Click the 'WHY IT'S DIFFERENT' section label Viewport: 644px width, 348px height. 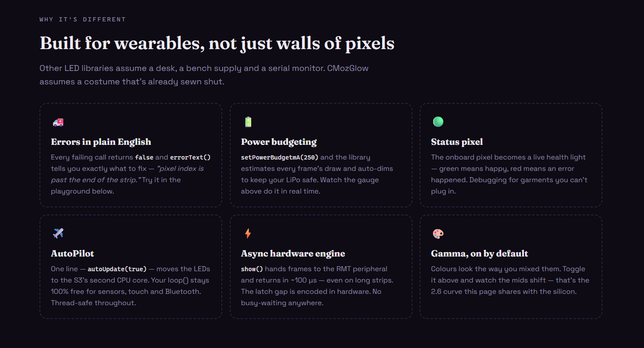(x=82, y=19)
